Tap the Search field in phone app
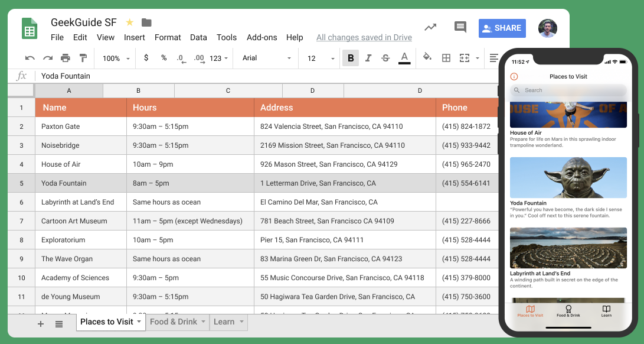 point(568,90)
